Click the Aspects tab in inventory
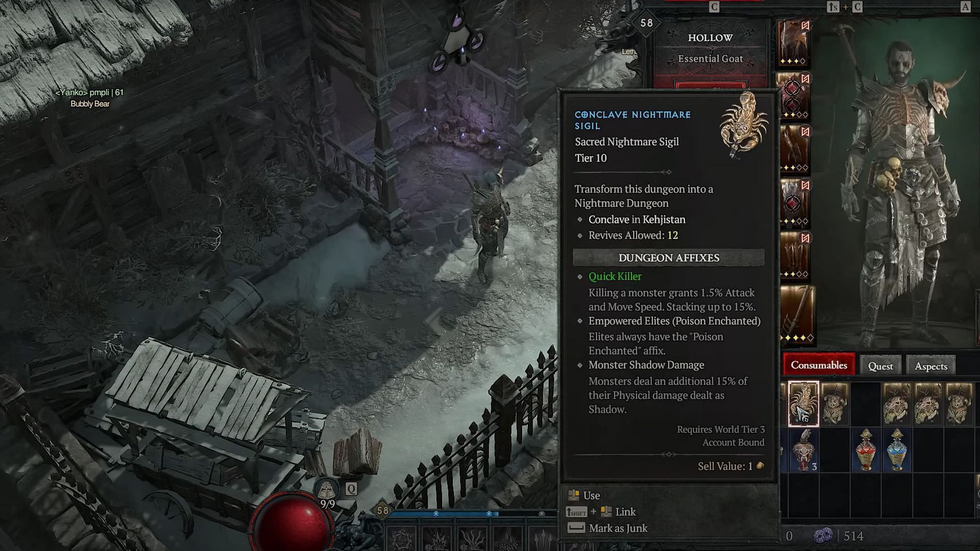The image size is (980, 551). 931,366
